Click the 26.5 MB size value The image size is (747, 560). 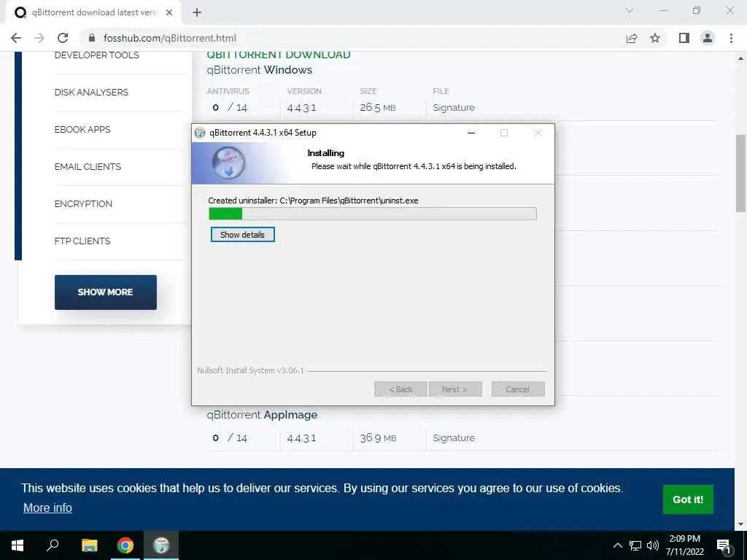coord(378,108)
